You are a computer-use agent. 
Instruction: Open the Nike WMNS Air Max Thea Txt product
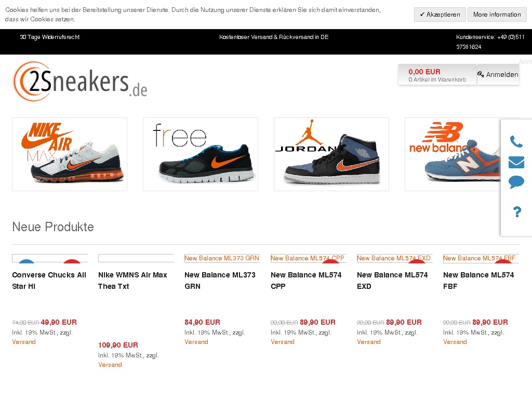pyautogui.click(x=132, y=281)
